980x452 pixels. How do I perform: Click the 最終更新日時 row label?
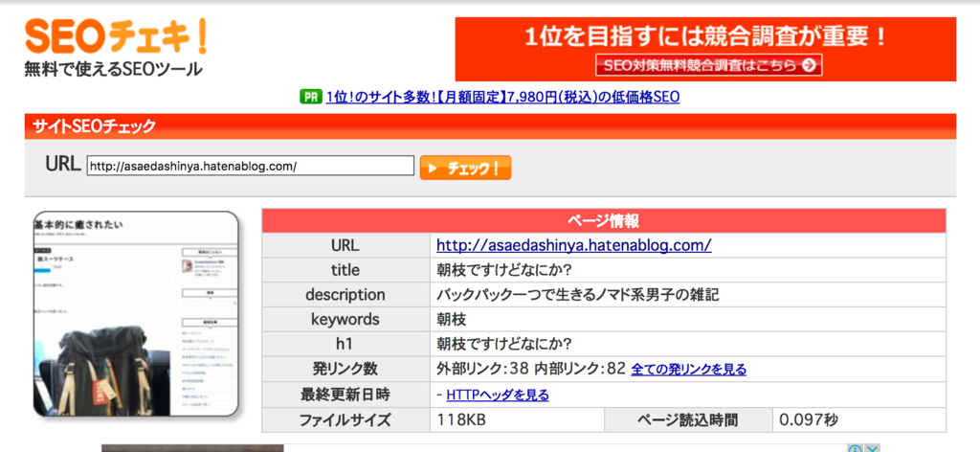tap(345, 395)
